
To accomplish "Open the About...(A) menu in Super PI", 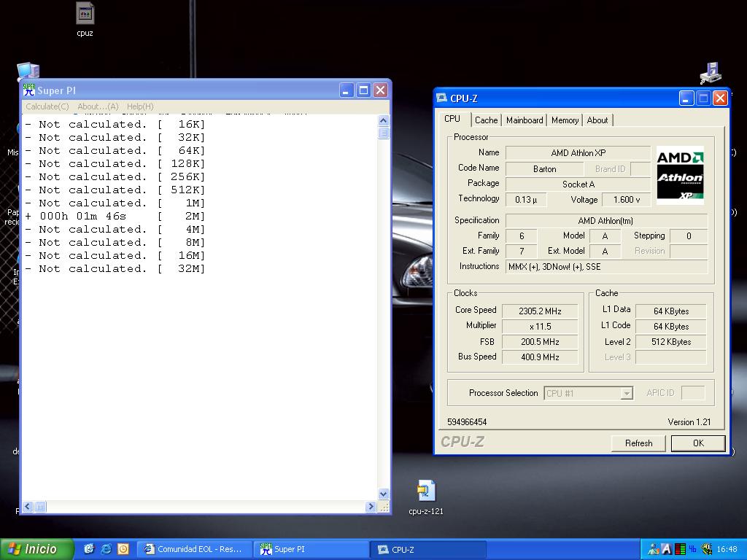I will point(98,106).
